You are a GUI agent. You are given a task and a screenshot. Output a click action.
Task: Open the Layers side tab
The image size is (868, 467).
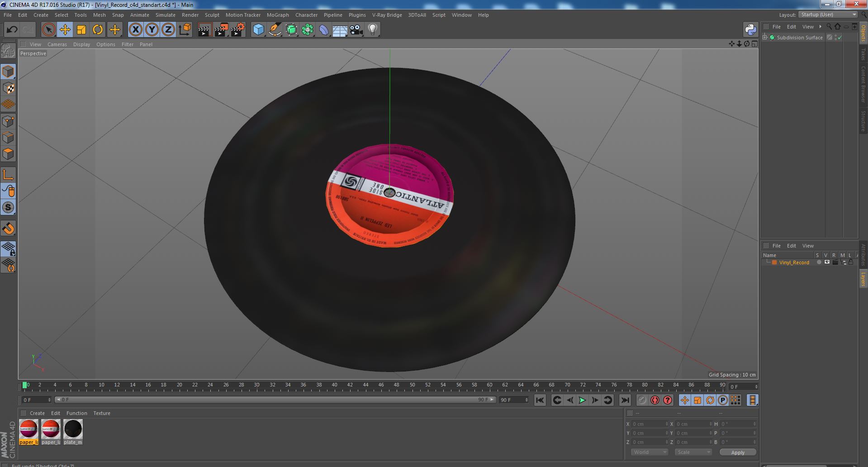tap(863, 279)
